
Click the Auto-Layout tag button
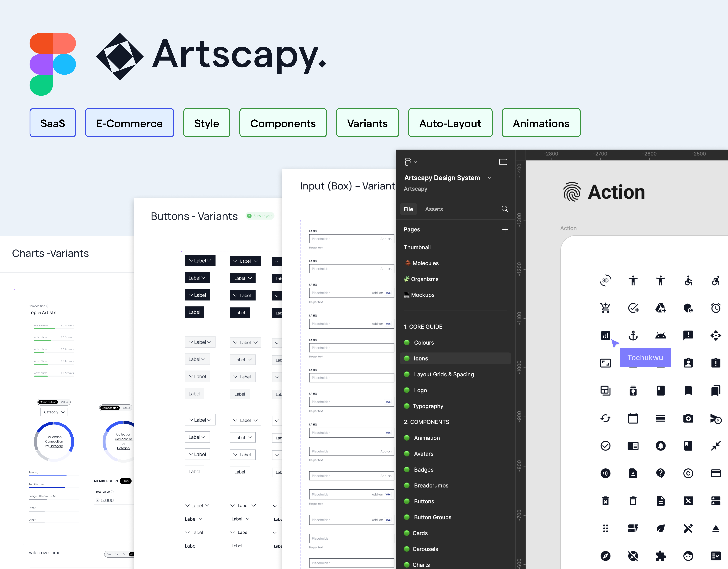point(450,123)
